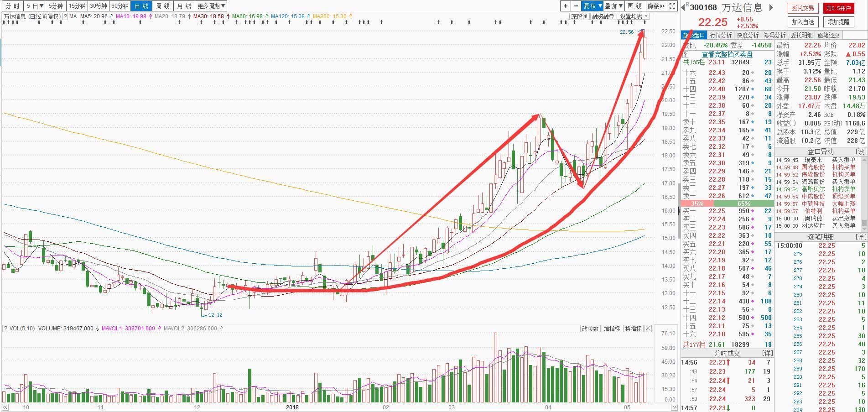Screen dimensions: 868x412
Task: Open VOL indicator help question mark
Action: tap(5, 329)
